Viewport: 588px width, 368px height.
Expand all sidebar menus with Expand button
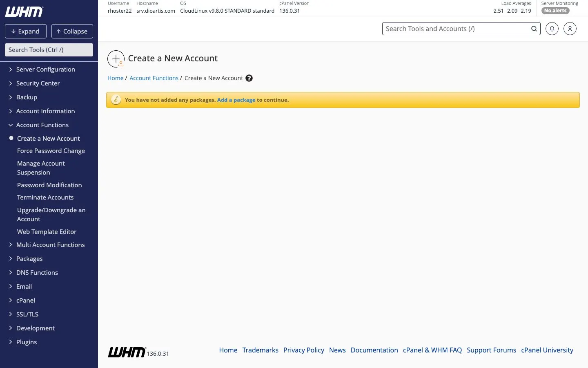coord(26,31)
